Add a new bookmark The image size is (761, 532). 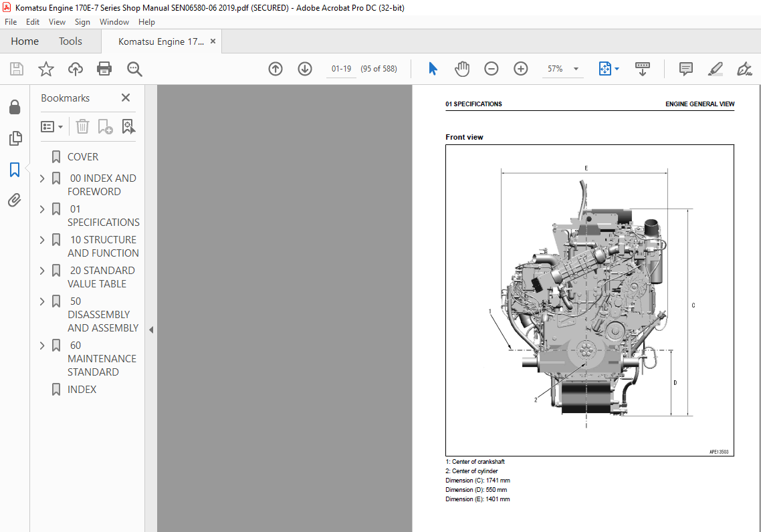click(105, 126)
